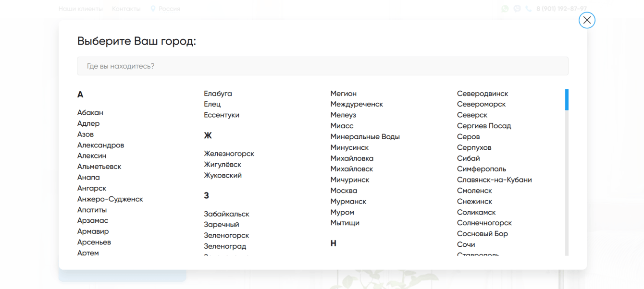Select city Альметьевск
This screenshot has width=644, height=289.
(99, 167)
